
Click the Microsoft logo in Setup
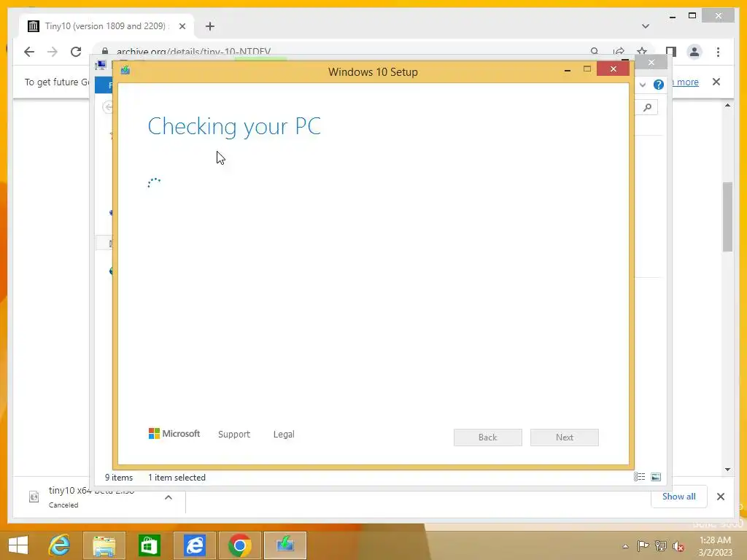174,433
